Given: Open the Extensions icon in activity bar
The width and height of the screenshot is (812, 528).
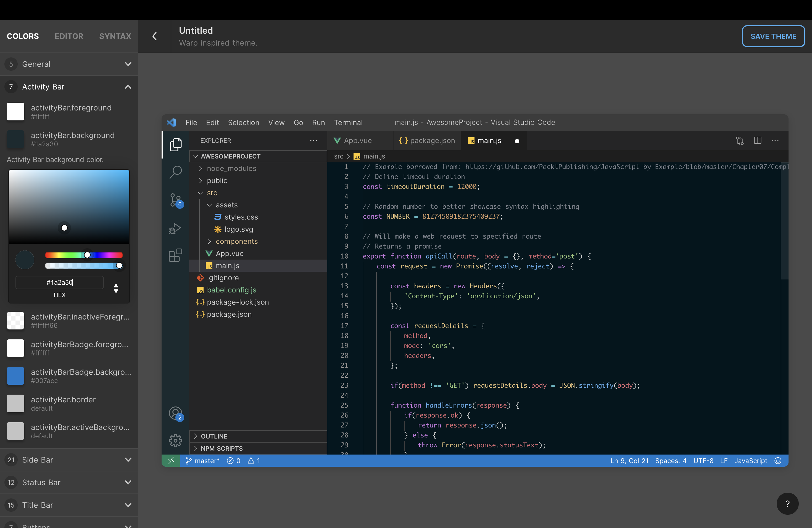Looking at the screenshot, I should click(x=175, y=255).
